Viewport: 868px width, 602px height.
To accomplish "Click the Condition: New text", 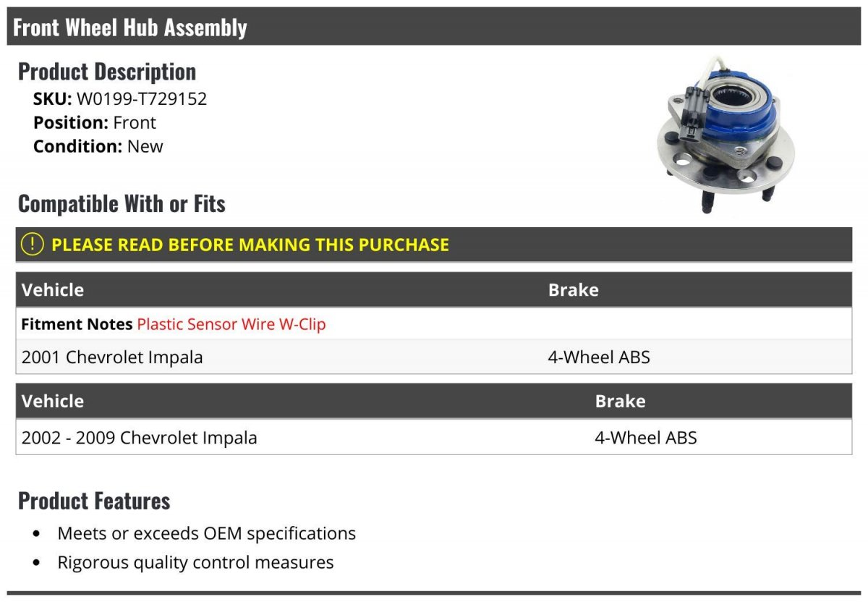I will point(98,146).
